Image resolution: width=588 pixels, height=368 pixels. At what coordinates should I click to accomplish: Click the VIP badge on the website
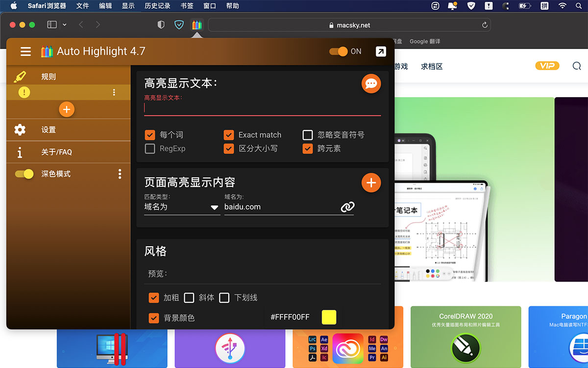(x=547, y=66)
